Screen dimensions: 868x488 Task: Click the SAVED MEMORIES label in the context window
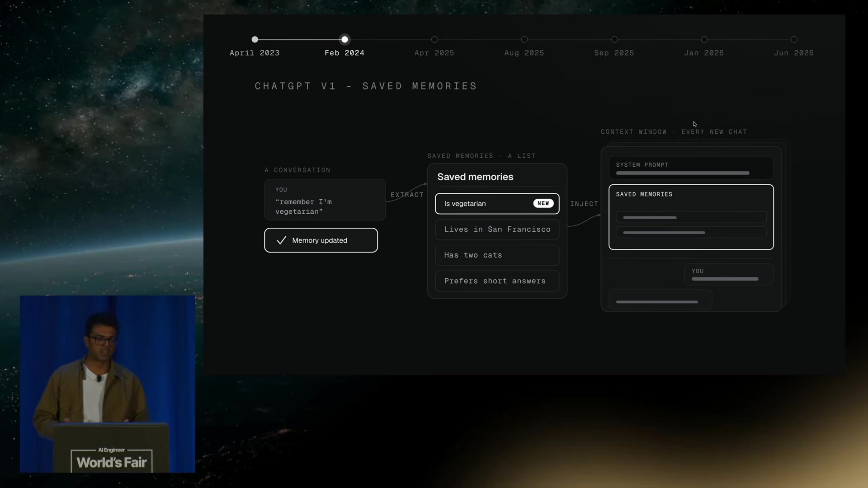pyautogui.click(x=644, y=194)
